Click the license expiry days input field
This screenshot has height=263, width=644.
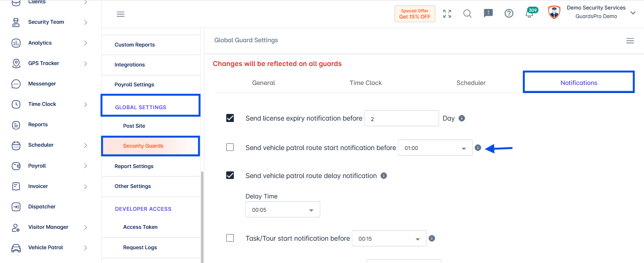pyautogui.click(x=402, y=118)
